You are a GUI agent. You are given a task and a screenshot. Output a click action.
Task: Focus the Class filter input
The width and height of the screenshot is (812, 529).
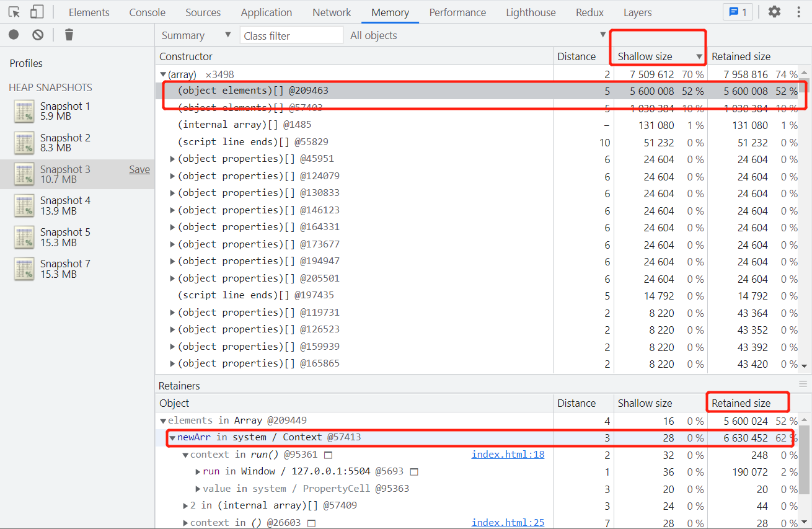click(x=291, y=35)
